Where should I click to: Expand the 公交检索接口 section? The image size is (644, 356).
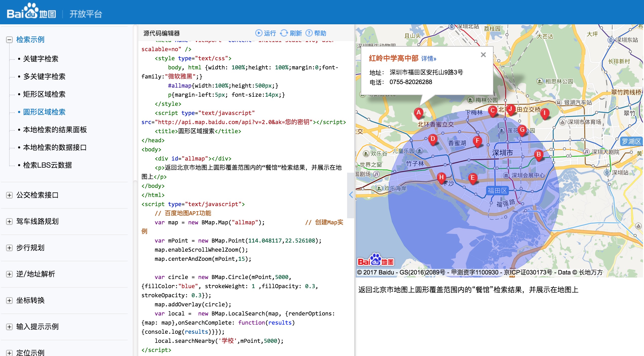pos(9,195)
